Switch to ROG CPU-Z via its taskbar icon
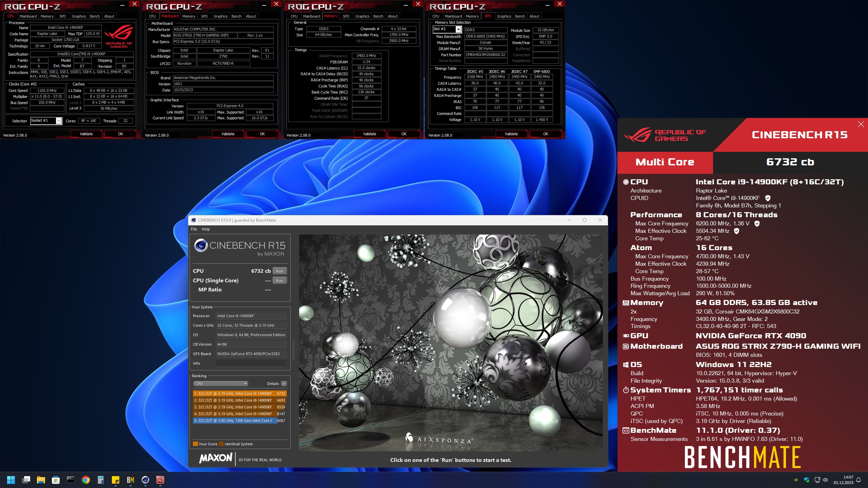 tap(160, 480)
